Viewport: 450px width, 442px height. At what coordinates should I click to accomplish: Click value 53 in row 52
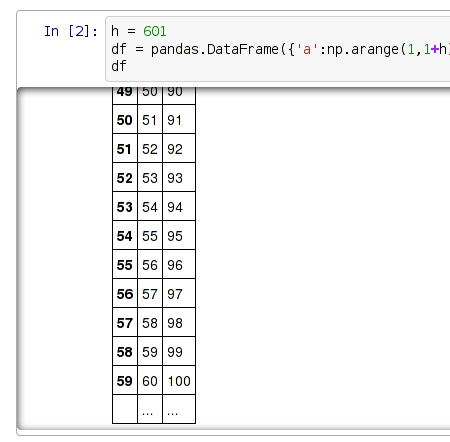click(150, 177)
